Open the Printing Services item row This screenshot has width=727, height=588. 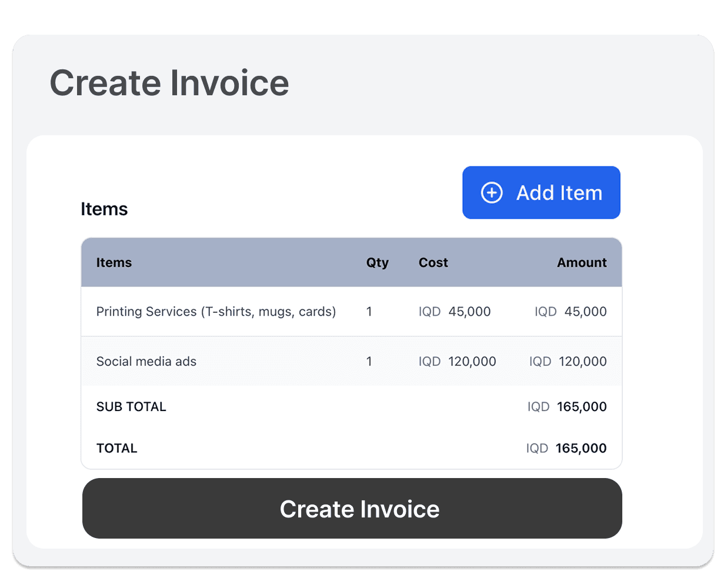pos(216,312)
